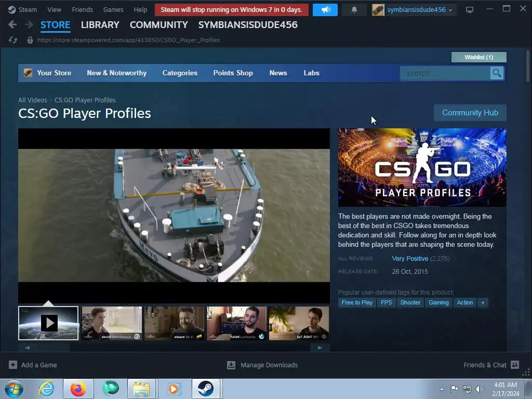Open the file explorer taskbar icon
This screenshot has height=399, width=532.
[141, 389]
